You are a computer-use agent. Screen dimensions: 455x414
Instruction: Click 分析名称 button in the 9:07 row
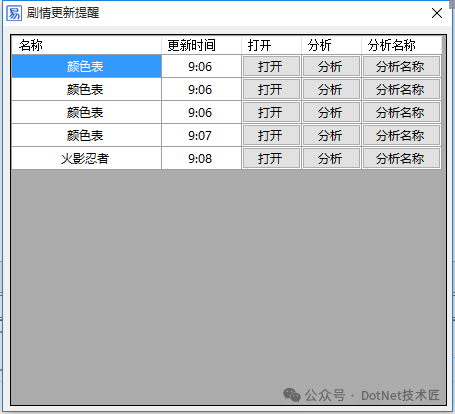(x=401, y=136)
